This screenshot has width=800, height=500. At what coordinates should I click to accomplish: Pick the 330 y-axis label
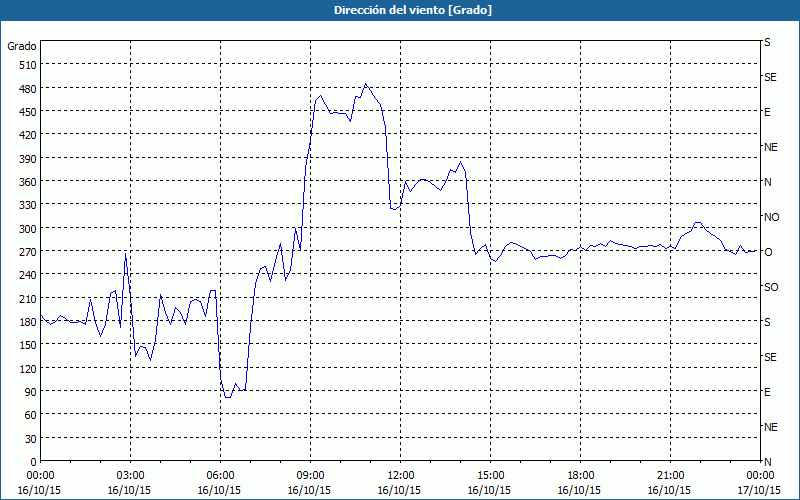(x=28, y=205)
